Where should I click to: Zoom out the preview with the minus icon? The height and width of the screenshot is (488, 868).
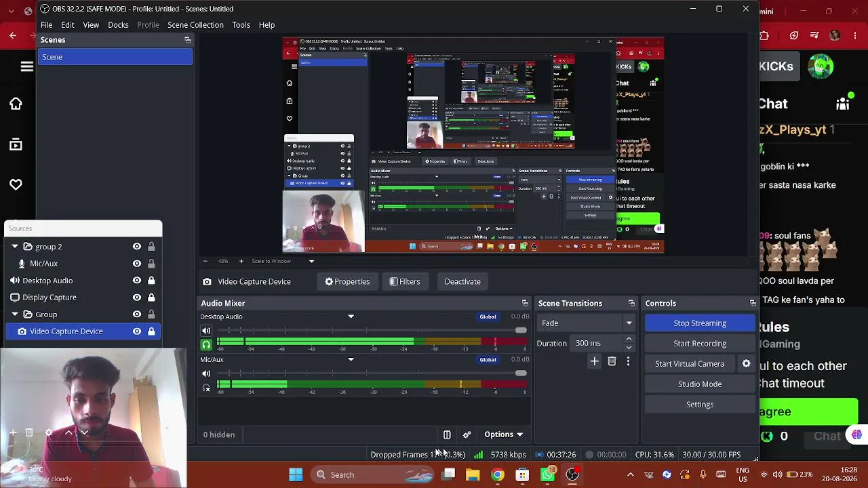click(205, 261)
